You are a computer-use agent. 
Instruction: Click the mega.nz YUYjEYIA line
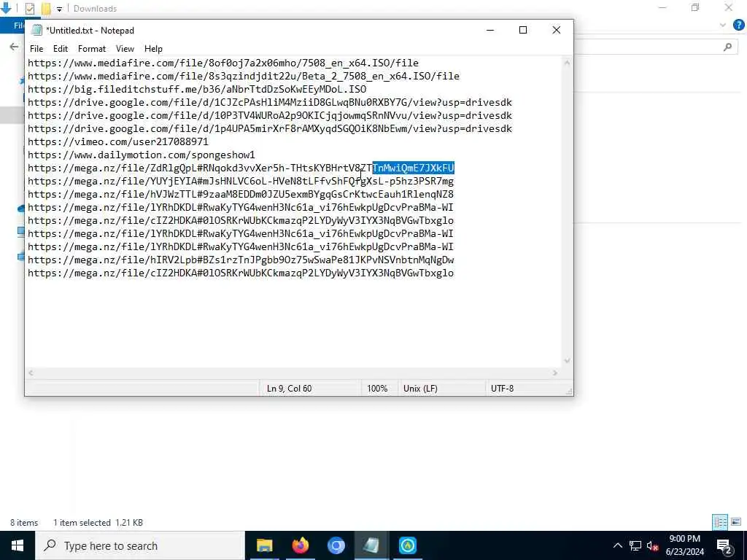(x=241, y=182)
